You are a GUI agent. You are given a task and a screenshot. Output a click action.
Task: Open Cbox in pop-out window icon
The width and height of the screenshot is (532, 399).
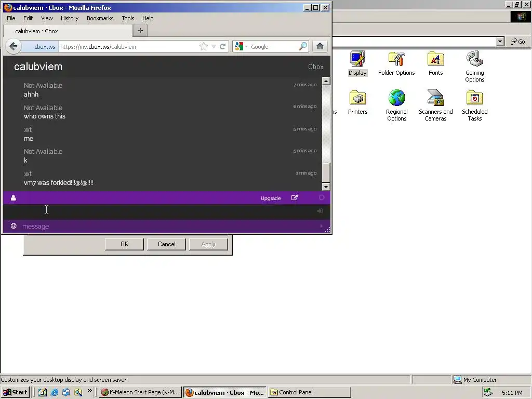pos(295,198)
